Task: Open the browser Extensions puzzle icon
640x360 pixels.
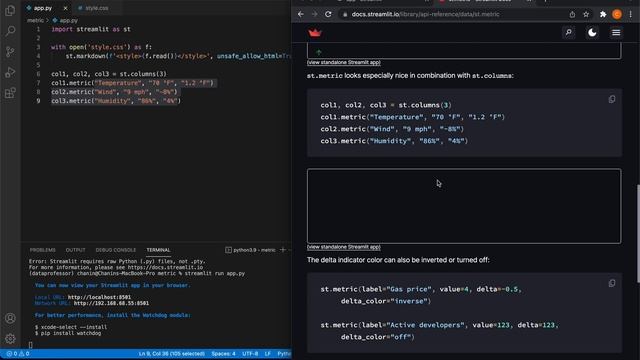Action: (x=603, y=14)
